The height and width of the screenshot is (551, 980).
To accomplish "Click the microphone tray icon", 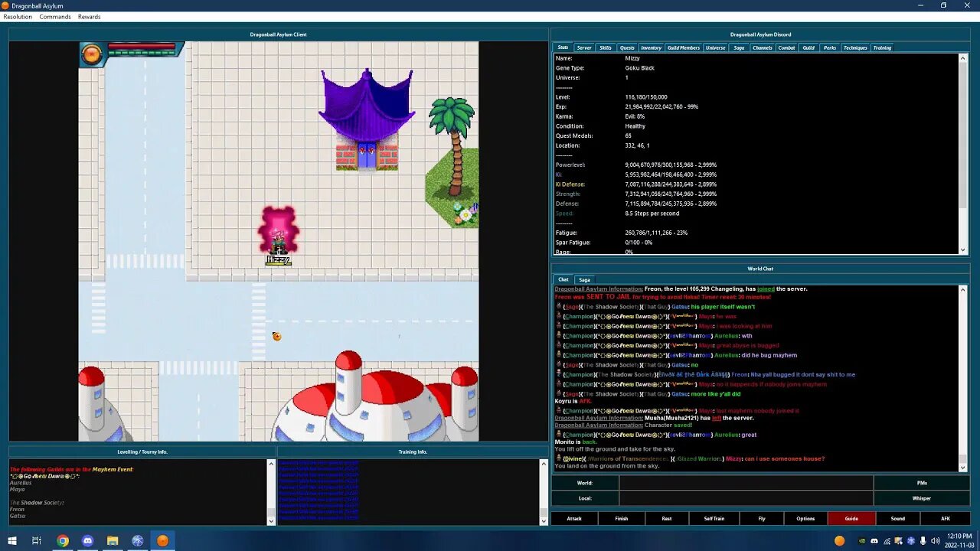I will (923, 541).
